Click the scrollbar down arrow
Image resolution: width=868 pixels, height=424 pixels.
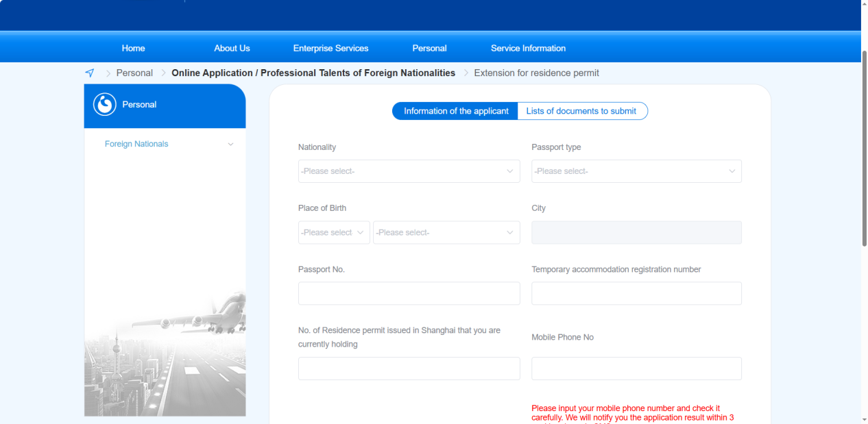tap(864, 419)
